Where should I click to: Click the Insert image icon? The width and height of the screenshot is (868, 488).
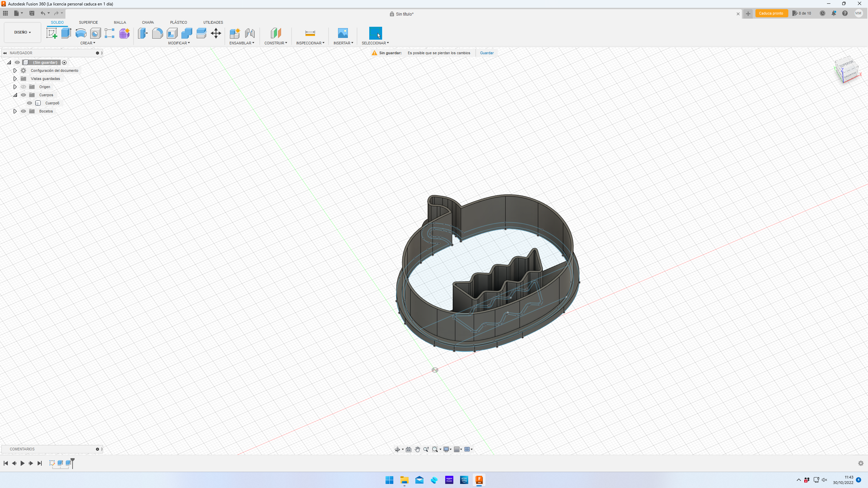pos(343,33)
